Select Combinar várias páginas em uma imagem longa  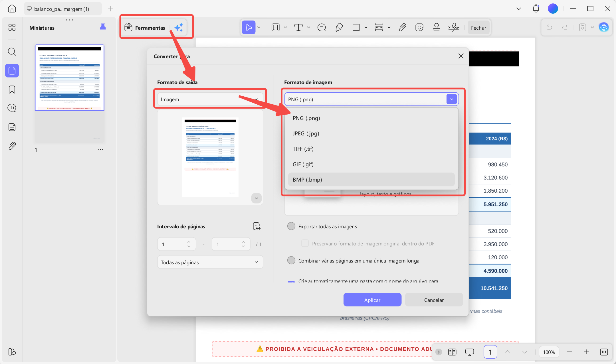pos(291,261)
